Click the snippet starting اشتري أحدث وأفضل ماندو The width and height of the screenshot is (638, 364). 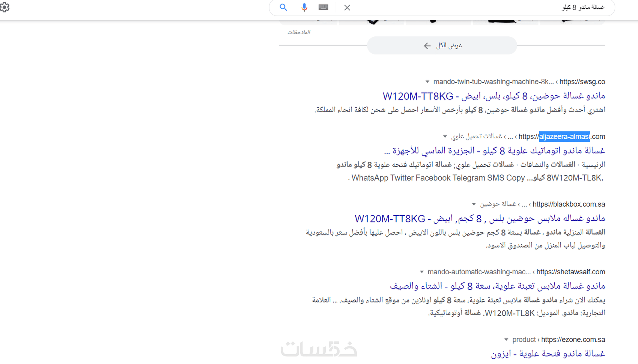[x=460, y=110]
